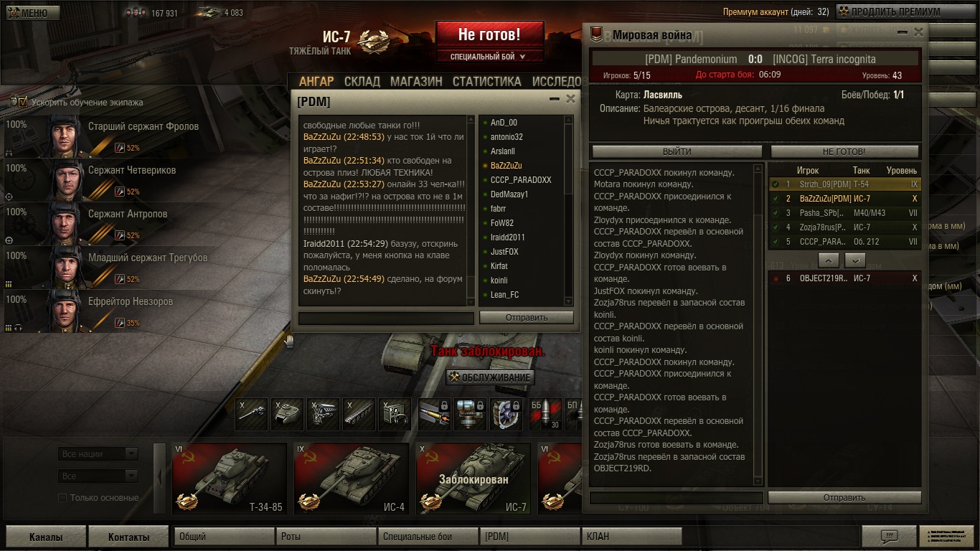
Task: Toggle 'Только основные' checkbox
Action: [62, 498]
